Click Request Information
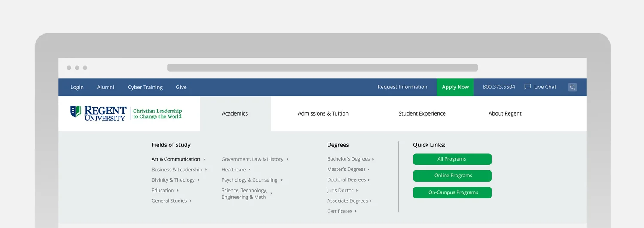The image size is (644, 228). click(x=402, y=87)
